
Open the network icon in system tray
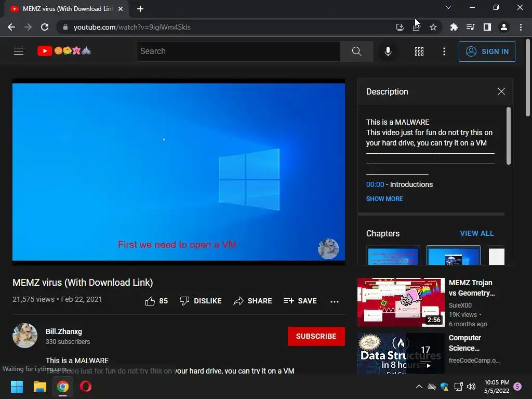tap(458, 387)
